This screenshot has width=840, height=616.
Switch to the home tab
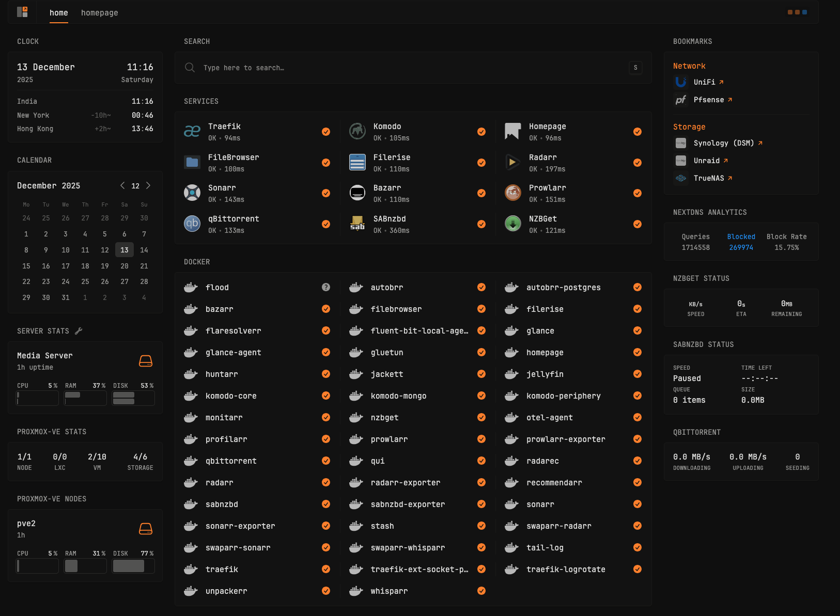(59, 12)
